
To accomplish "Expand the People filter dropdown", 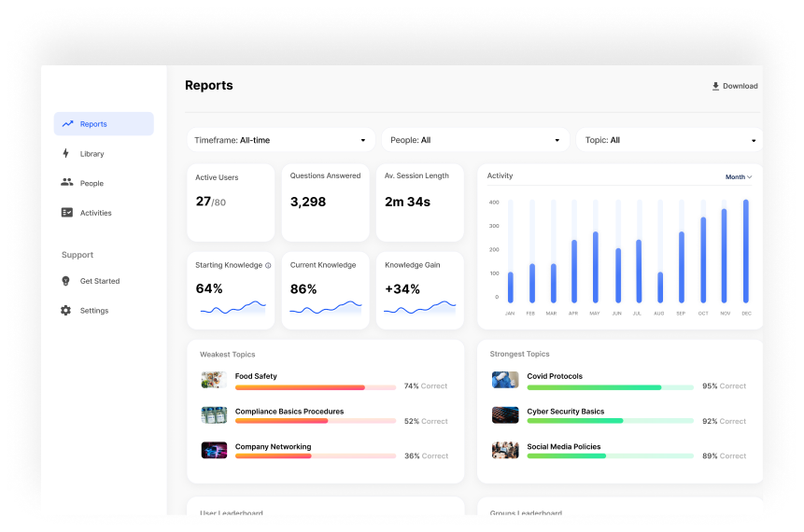I will click(475, 140).
